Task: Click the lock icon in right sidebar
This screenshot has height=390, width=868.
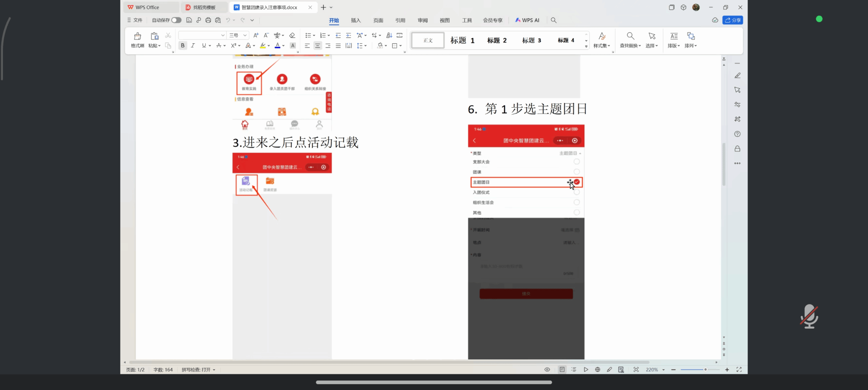Action: point(737,149)
